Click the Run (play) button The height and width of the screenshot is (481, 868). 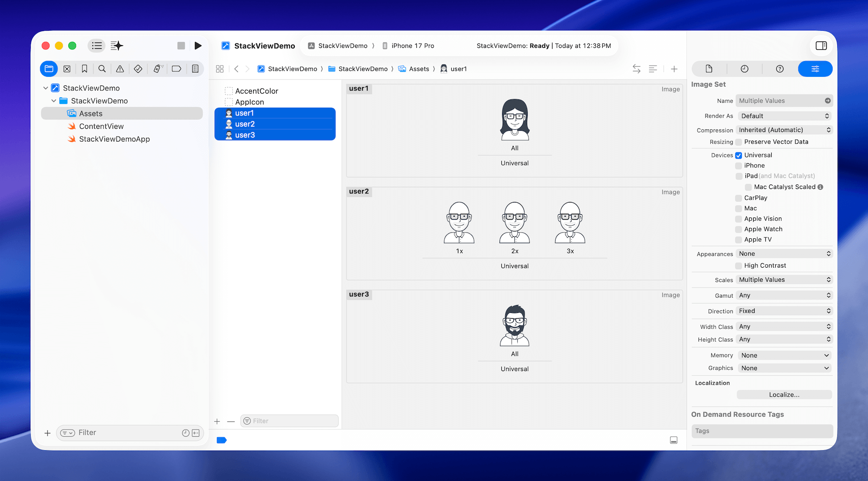coord(198,46)
